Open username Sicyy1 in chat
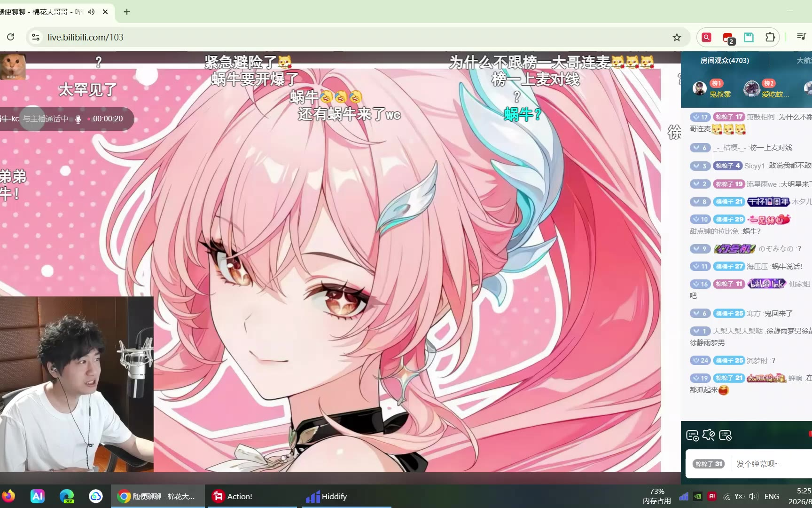This screenshot has width=812, height=508. tap(754, 166)
